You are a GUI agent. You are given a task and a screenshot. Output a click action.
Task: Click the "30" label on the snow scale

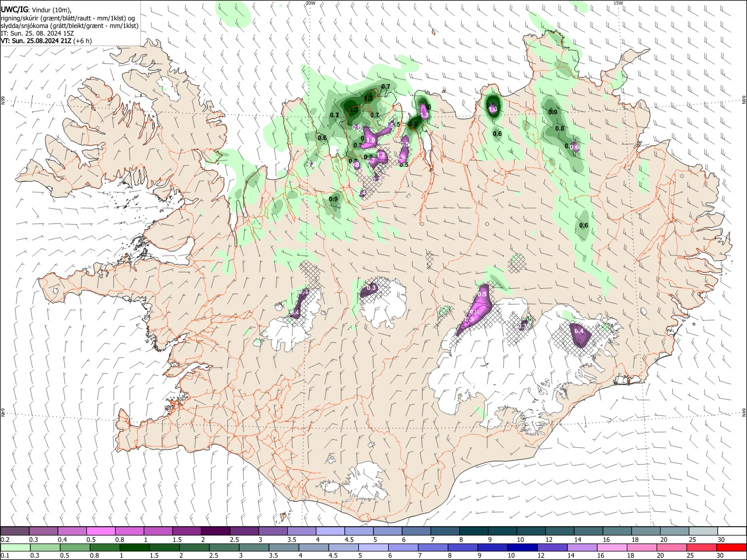[x=721, y=540]
